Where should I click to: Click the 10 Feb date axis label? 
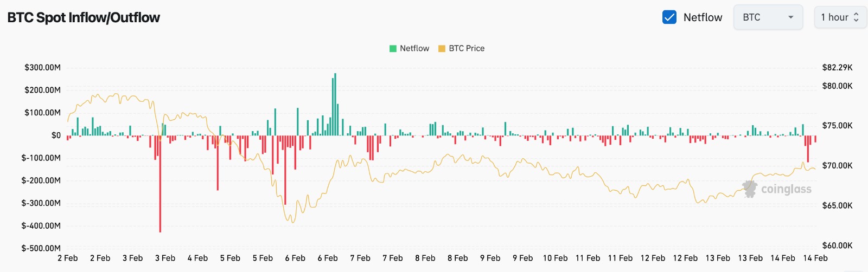tap(555, 258)
